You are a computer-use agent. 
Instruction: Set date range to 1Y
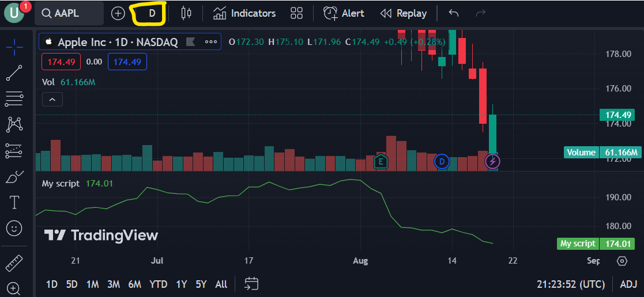click(181, 284)
